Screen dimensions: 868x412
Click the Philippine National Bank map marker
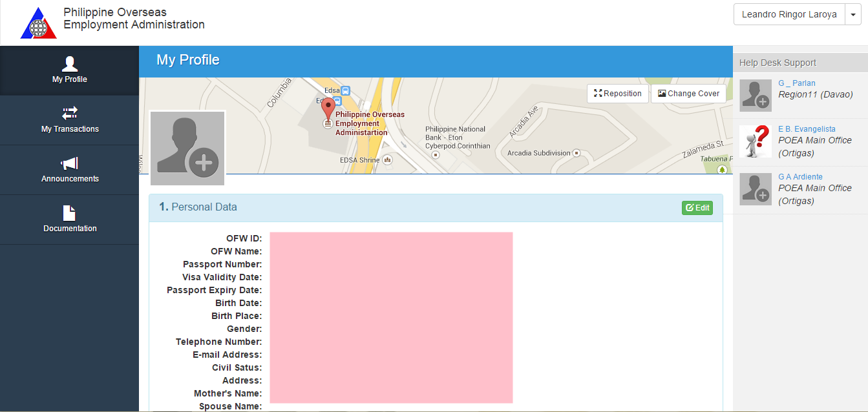[436, 155]
